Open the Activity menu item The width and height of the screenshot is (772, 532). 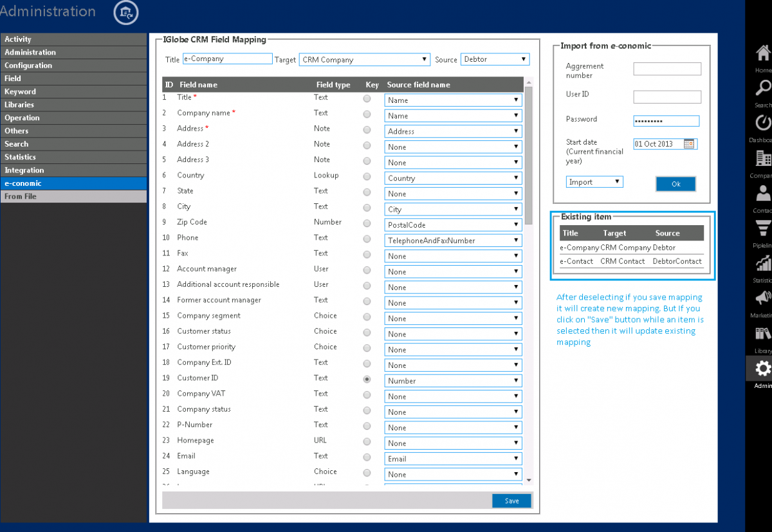[x=73, y=39]
